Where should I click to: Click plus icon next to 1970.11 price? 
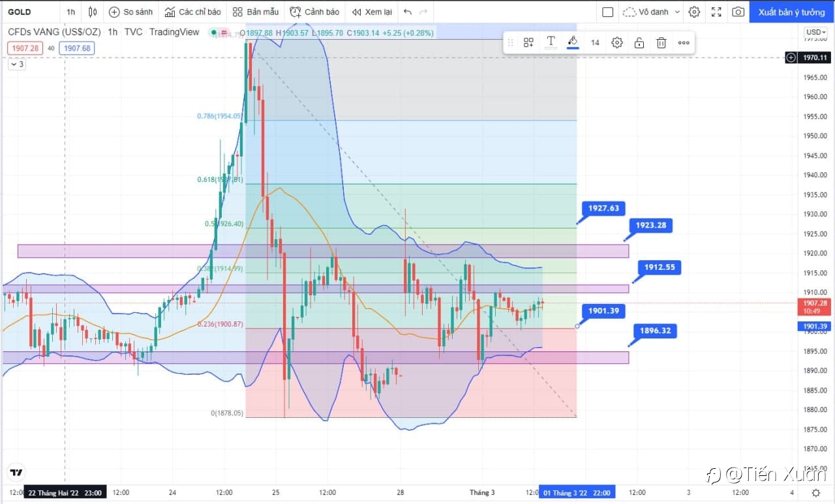[791, 57]
